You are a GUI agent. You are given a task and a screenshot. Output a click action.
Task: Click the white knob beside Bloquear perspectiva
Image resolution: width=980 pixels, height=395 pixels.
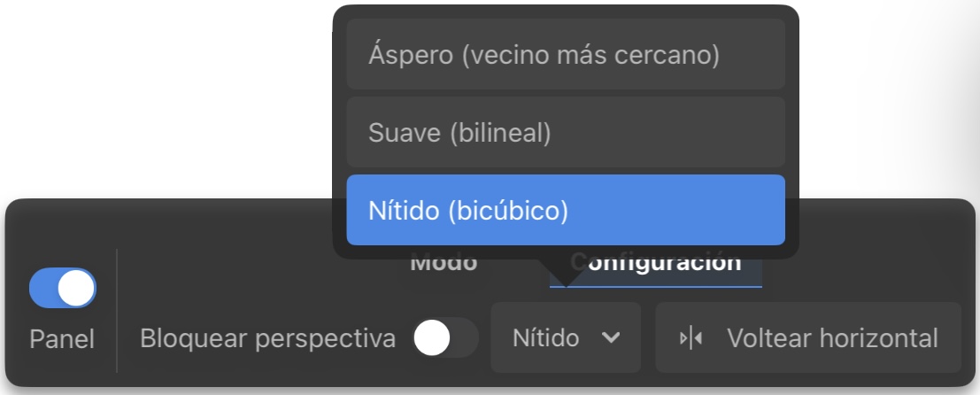pyautogui.click(x=431, y=337)
